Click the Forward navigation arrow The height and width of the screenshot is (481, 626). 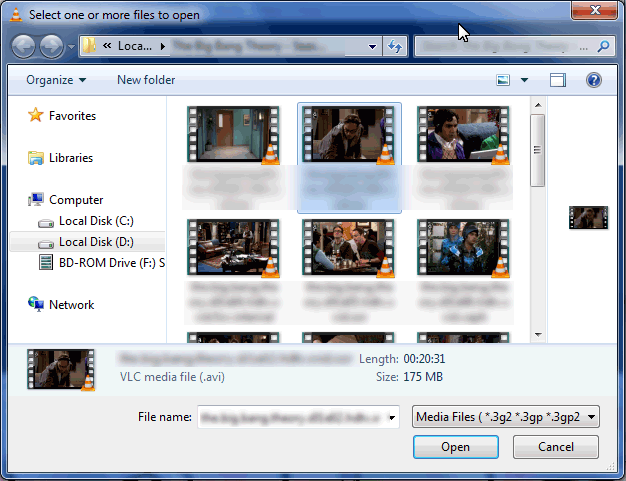pyautogui.click(x=51, y=46)
